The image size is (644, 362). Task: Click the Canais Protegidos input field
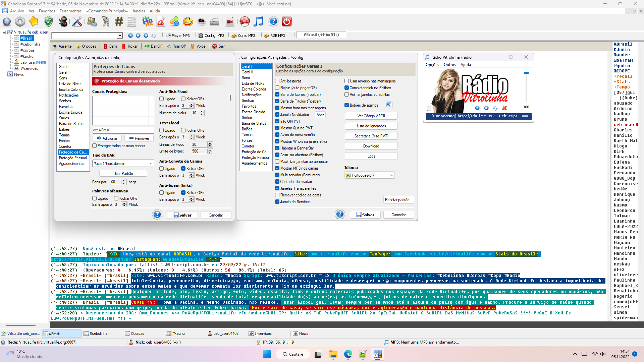[123, 130]
